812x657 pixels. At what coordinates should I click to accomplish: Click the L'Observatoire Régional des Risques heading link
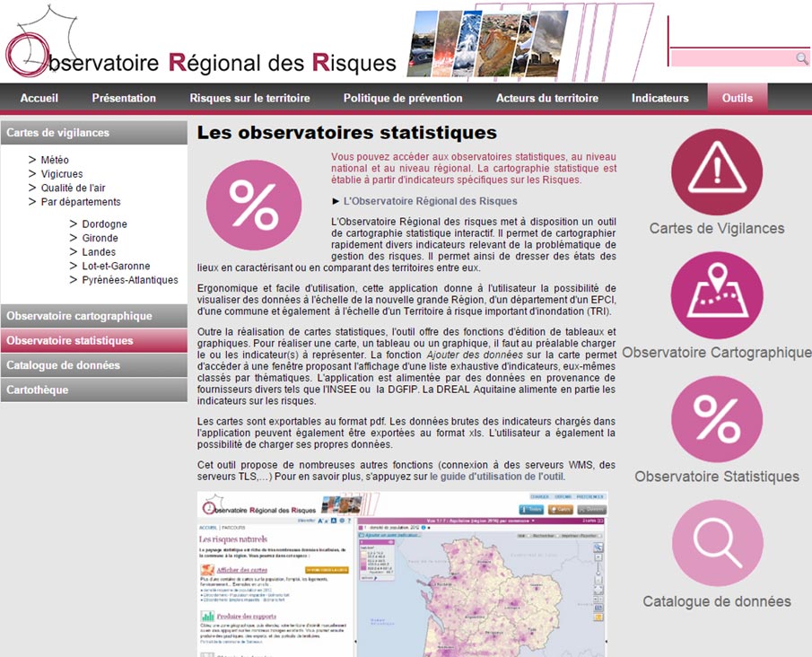[x=431, y=201]
